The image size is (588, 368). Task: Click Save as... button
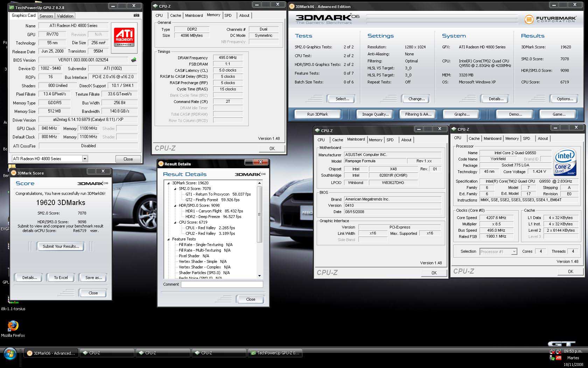click(93, 278)
